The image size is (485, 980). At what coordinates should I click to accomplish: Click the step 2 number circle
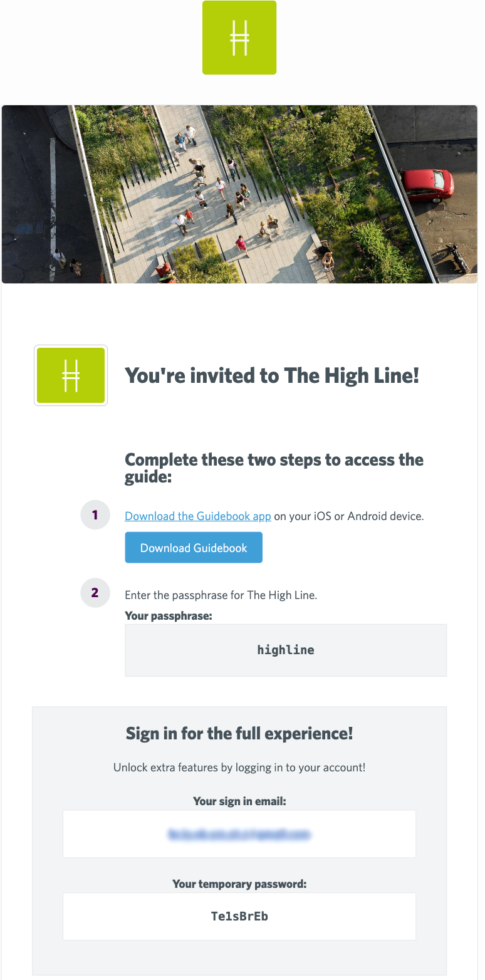tap(95, 593)
